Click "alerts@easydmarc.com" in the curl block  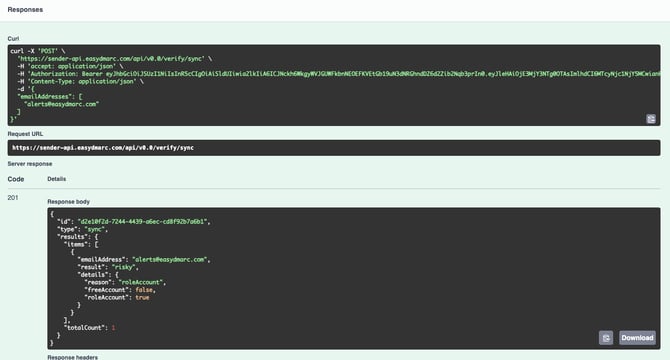point(62,104)
